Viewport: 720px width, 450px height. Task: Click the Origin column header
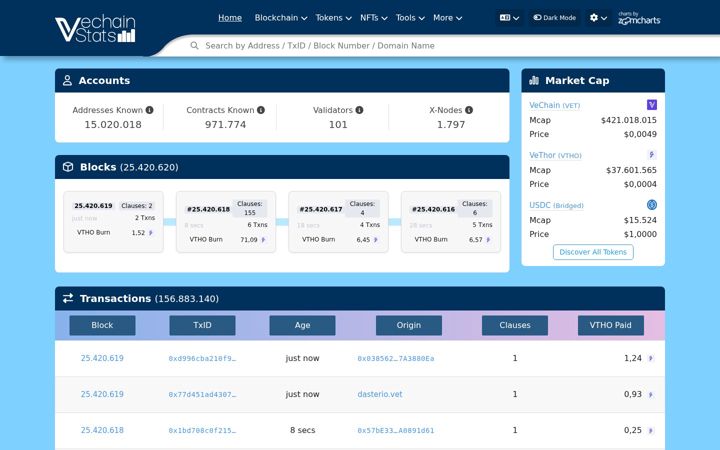tap(409, 325)
